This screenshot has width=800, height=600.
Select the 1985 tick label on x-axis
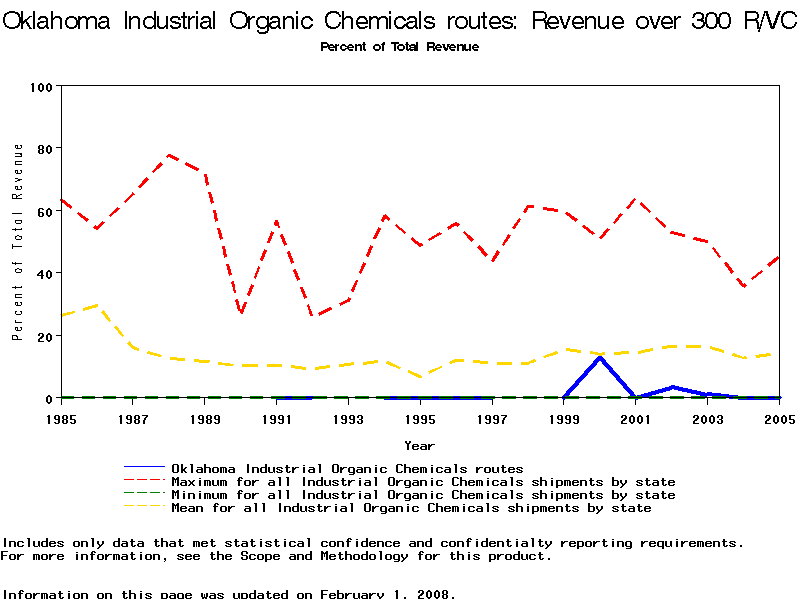pyautogui.click(x=61, y=419)
